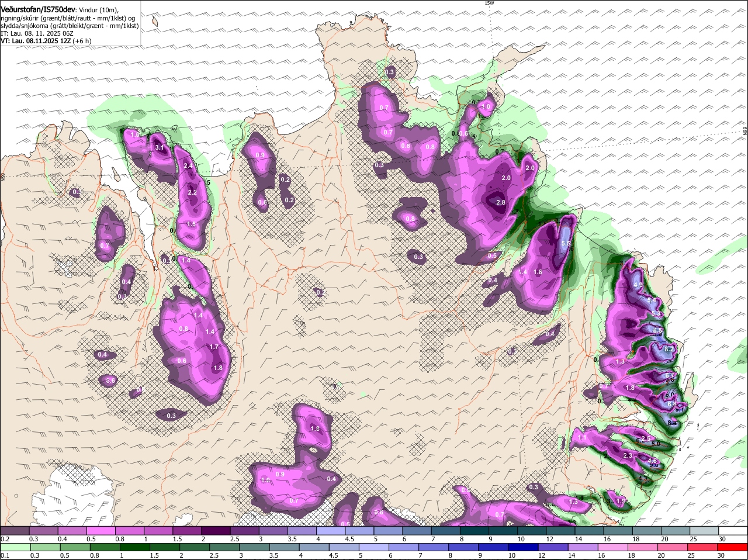Viewport: 748px width, 560px height.
Task: Select lower legend swatch between 2.5 and 3
Action: click(224, 547)
